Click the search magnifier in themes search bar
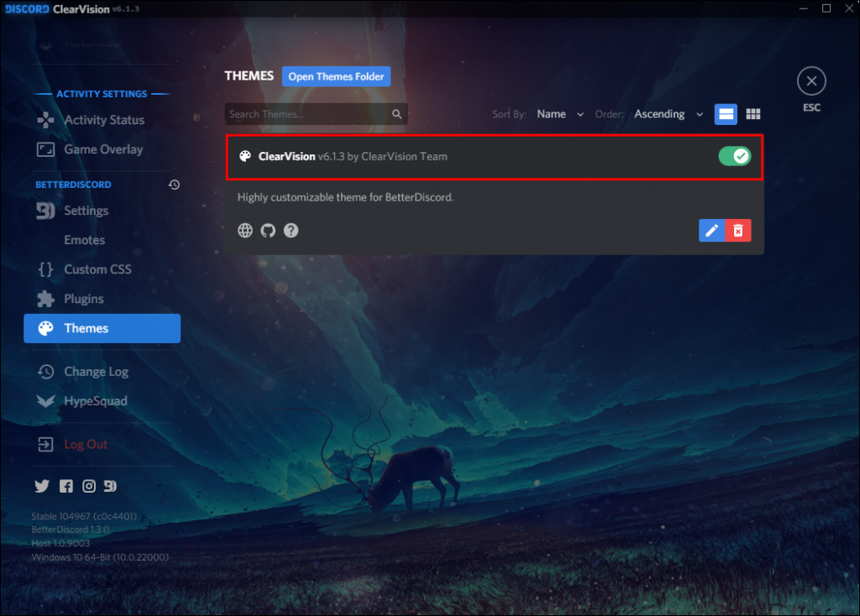The height and width of the screenshot is (616, 860). [396, 113]
